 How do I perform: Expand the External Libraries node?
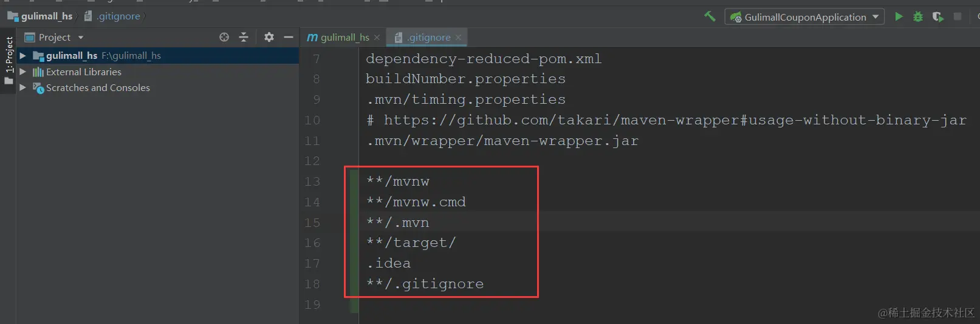point(22,72)
